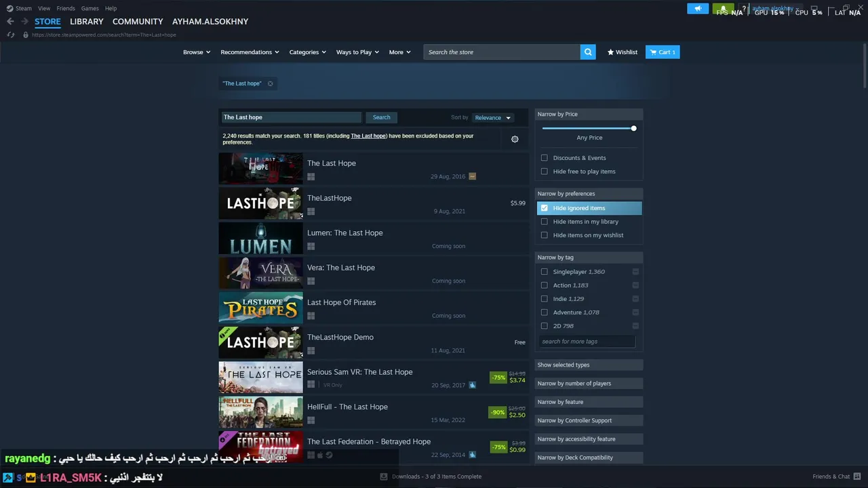Open the Recommendations dropdown
This screenshot has width=868, height=488.
[x=250, y=52]
